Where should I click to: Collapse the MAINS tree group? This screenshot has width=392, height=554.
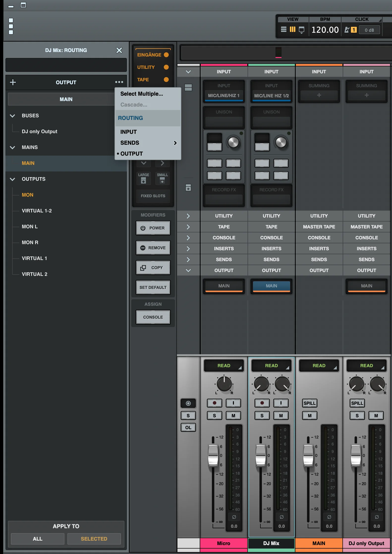pos(12,147)
